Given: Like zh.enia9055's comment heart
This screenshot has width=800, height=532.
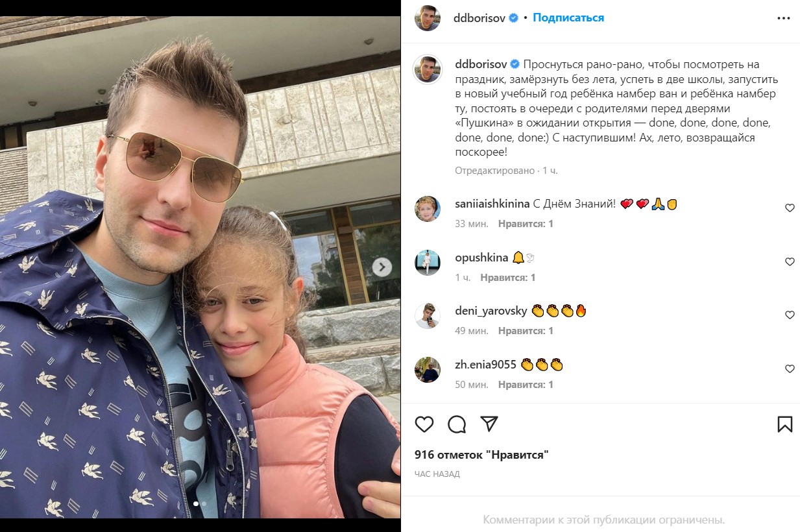Looking at the screenshot, I should click(790, 369).
